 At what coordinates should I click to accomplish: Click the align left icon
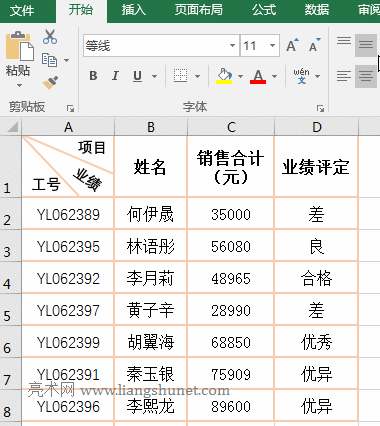point(344,76)
